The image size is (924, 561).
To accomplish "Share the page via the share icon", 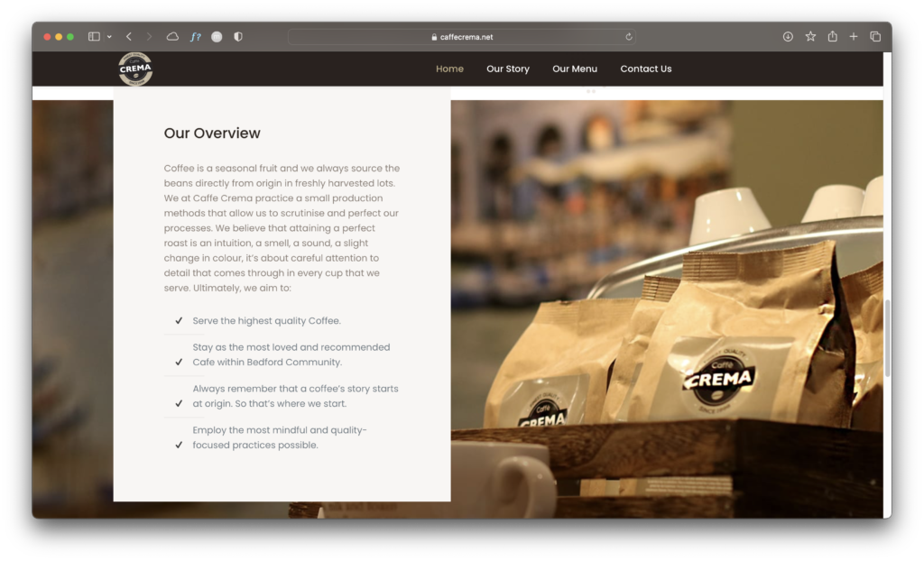I will click(x=832, y=36).
